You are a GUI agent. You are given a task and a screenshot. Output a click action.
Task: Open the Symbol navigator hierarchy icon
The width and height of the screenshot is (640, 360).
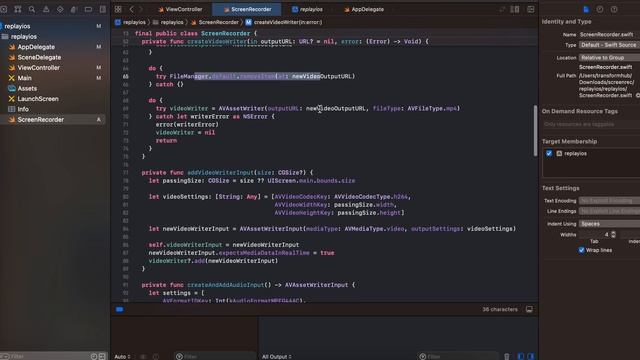pos(18,9)
